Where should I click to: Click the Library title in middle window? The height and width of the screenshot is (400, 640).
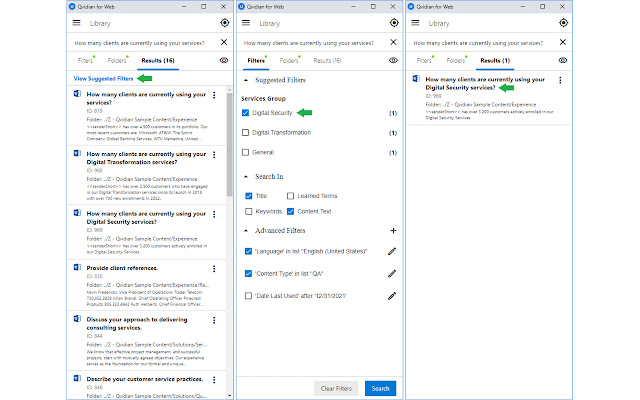pyautogui.click(x=270, y=24)
